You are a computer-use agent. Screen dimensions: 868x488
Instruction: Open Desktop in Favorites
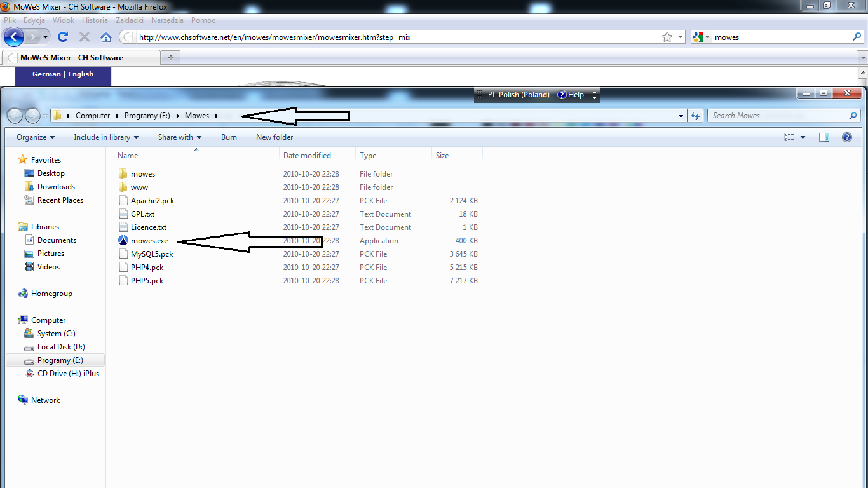[x=51, y=173]
